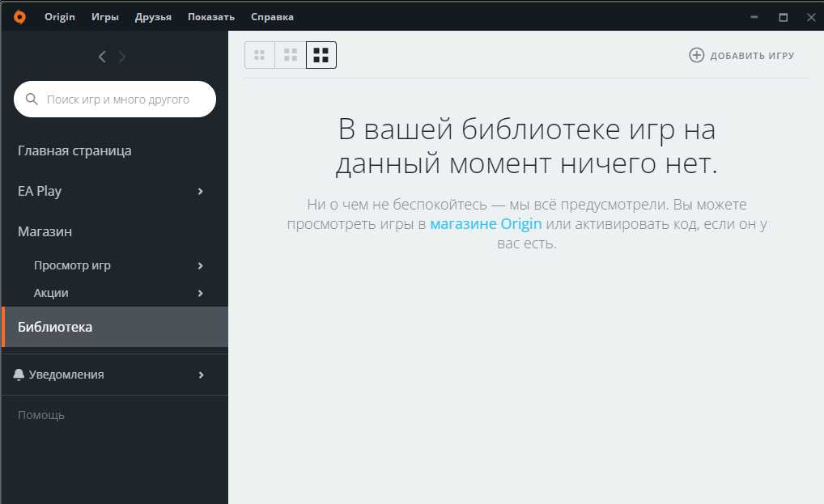This screenshot has width=824, height=504.
Task: Open the EA Play section
Action: coord(40,191)
